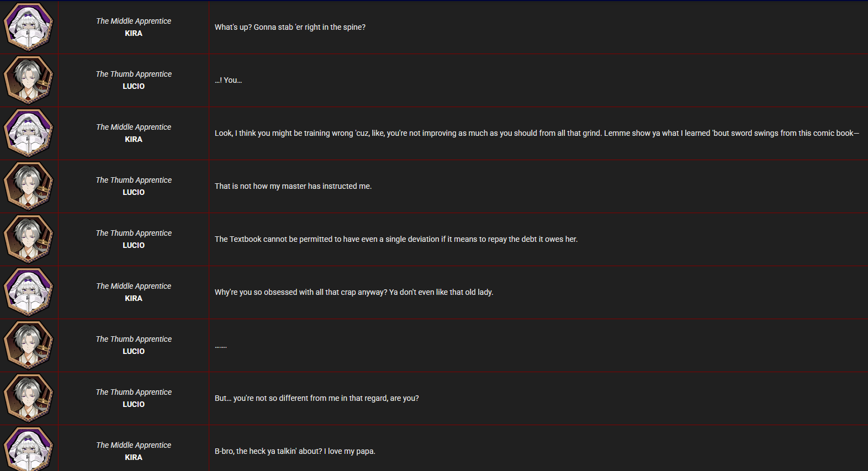Click Lucio's avatar beside "not so different" line
The height and width of the screenshot is (471, 868).
click(28, 398)
